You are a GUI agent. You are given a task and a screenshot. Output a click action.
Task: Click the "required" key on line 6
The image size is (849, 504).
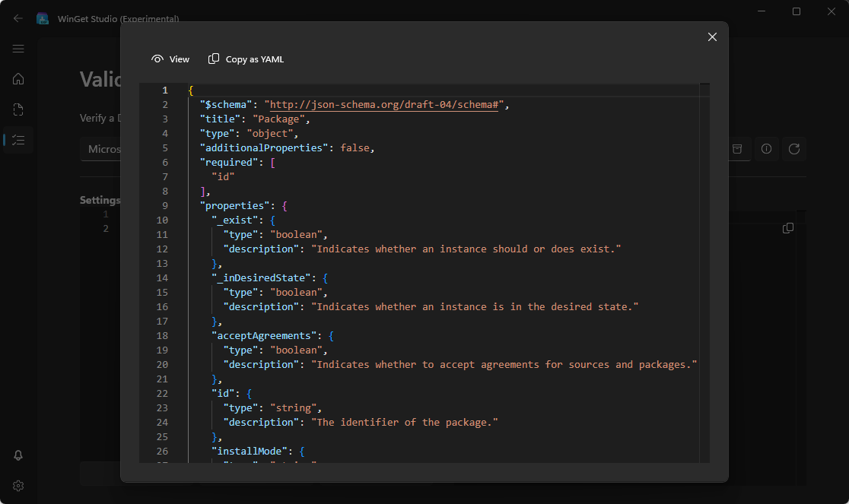click(x=228, y=162)
